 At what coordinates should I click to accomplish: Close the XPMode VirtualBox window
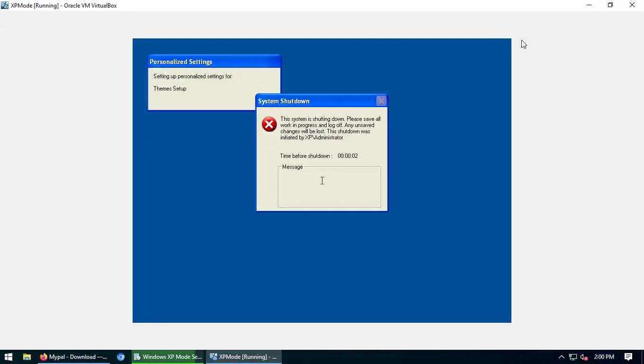click(632, 5)
